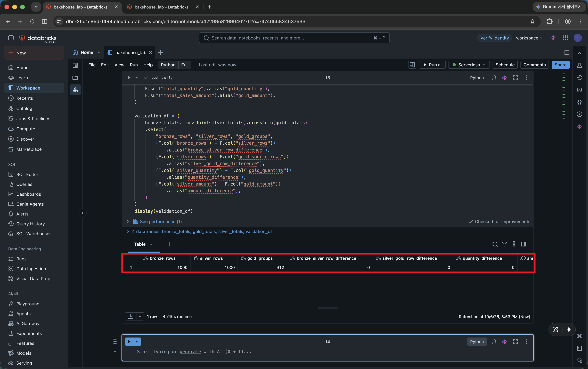Open the workspace folder browser icon
Viewport: 588px width, 369px height.
coord(75,78)
